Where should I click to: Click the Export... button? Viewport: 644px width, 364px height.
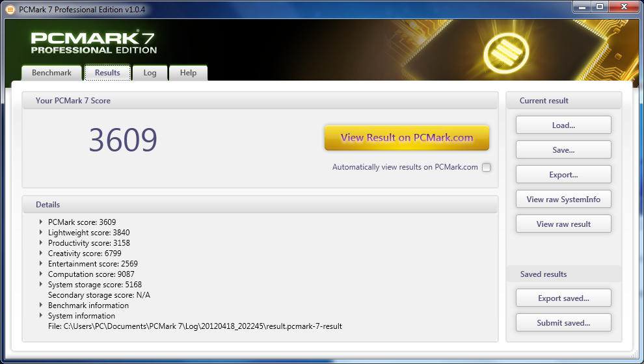pos(563,174)
